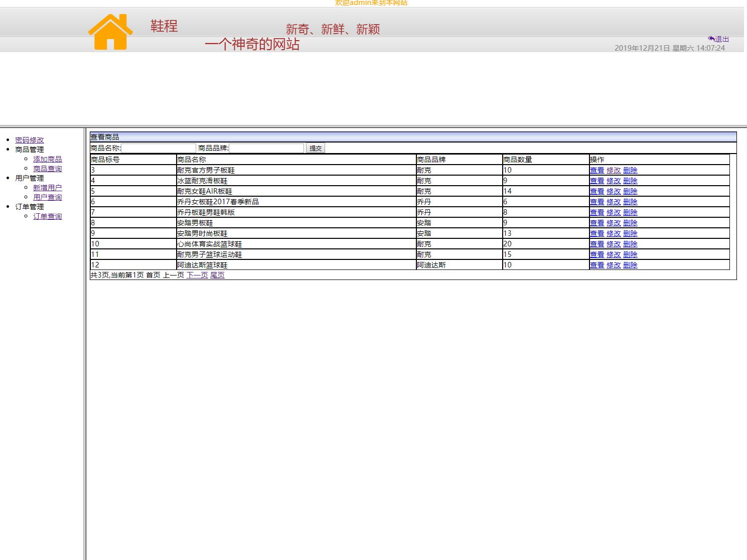Click the 提交 submit button
747x560 pixels.
(315, 148)
